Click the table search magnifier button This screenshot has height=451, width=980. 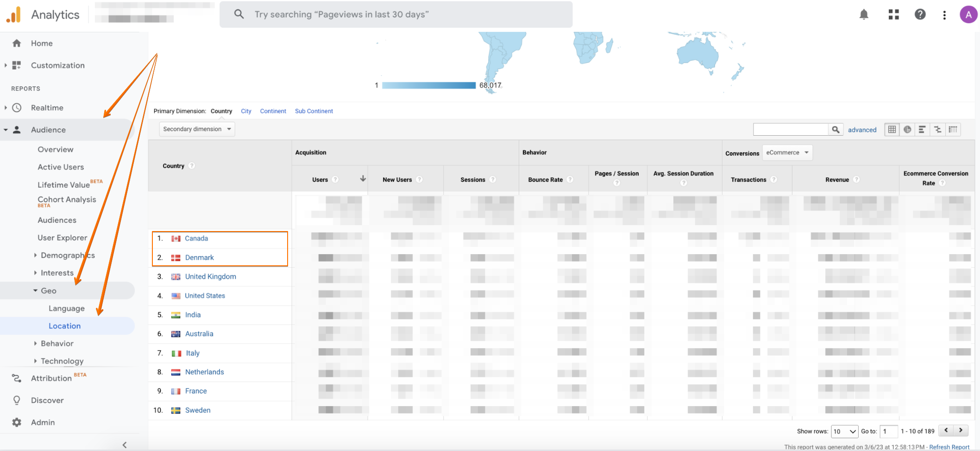click(x=836, y=130)
